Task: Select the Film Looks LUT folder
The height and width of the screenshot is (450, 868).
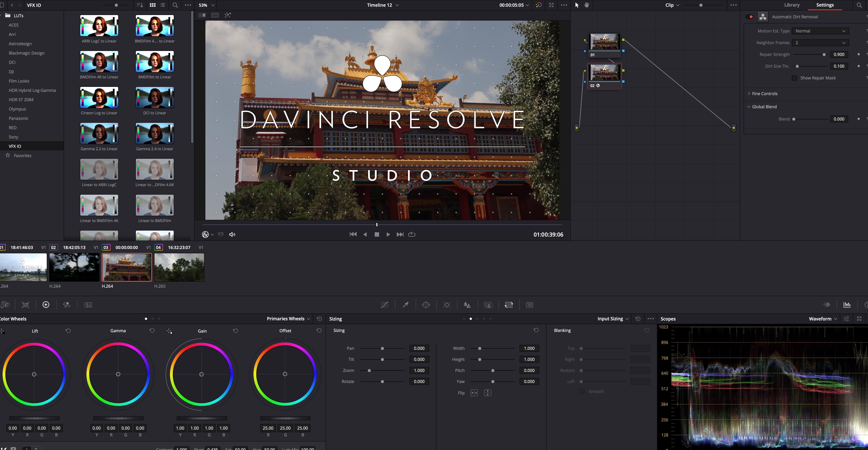Action: click(19, 81)
